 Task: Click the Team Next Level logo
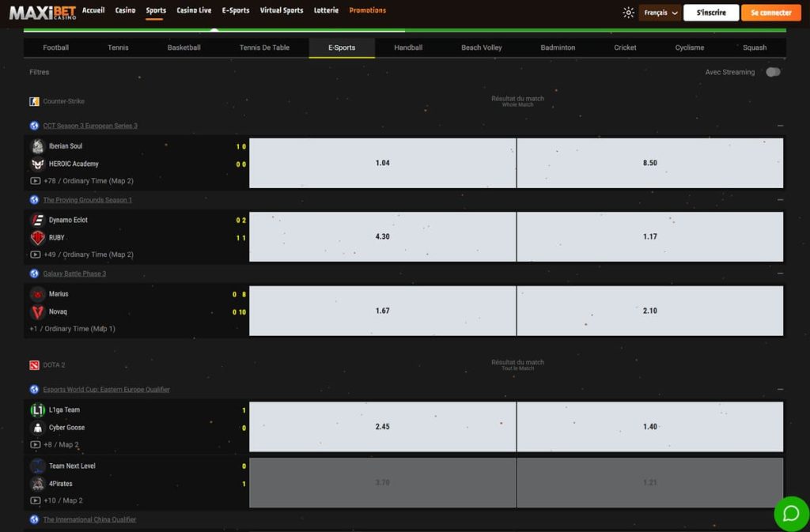(37, 466)
